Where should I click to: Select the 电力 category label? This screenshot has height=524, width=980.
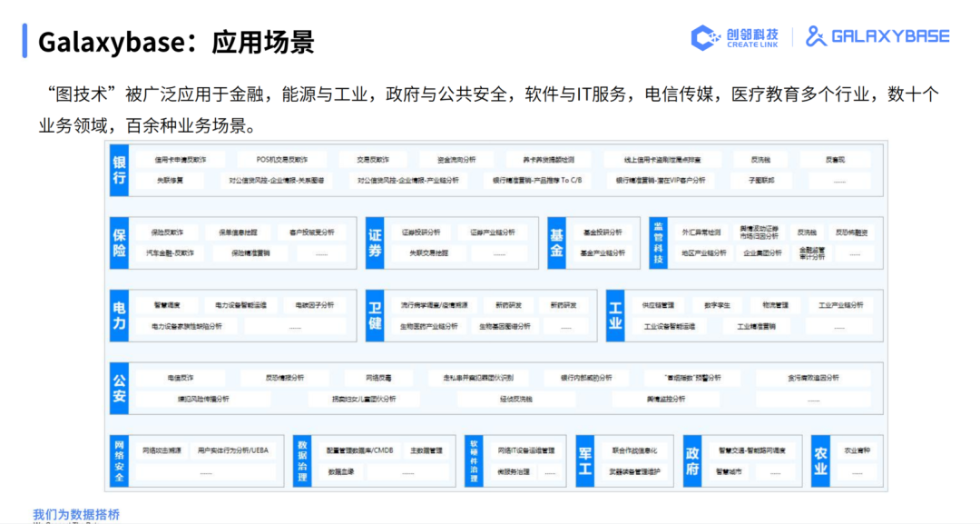coord(119,316)
